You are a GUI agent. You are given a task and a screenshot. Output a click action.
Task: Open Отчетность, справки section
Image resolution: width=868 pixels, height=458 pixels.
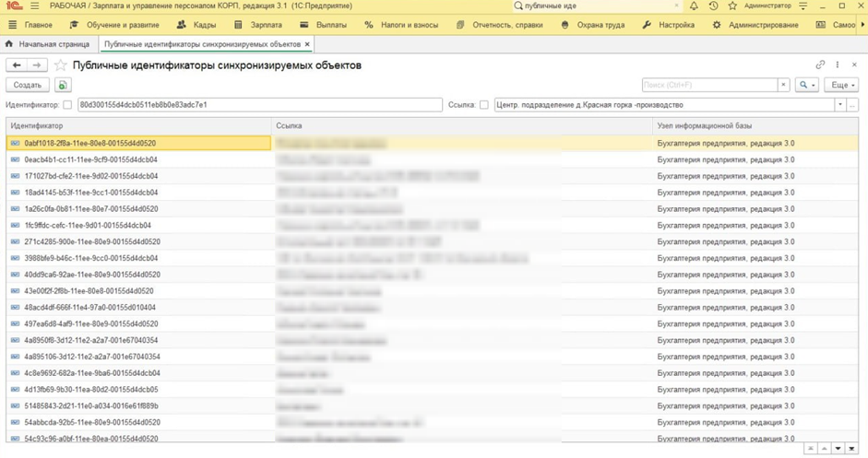pos(499,25)
